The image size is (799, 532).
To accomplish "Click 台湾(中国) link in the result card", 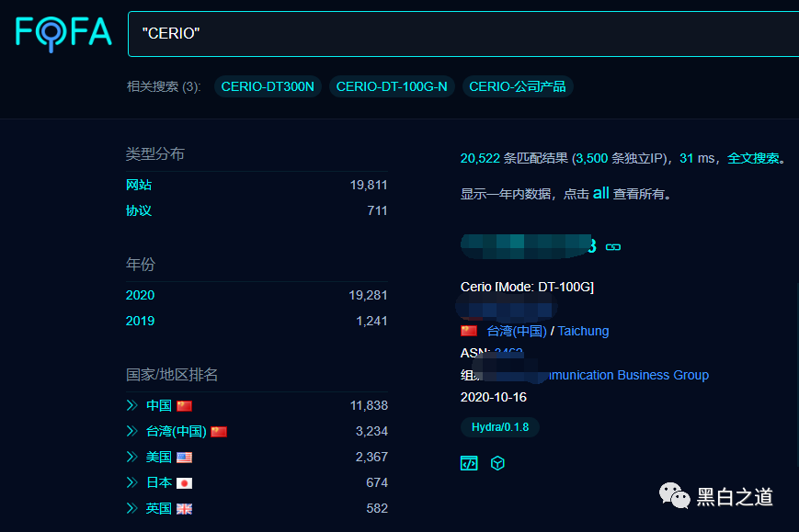I will tap(517, 331).
